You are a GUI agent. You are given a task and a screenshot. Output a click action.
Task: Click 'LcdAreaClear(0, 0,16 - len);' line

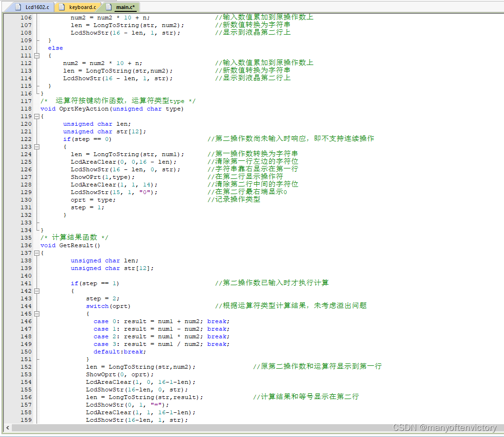[123, 162]
